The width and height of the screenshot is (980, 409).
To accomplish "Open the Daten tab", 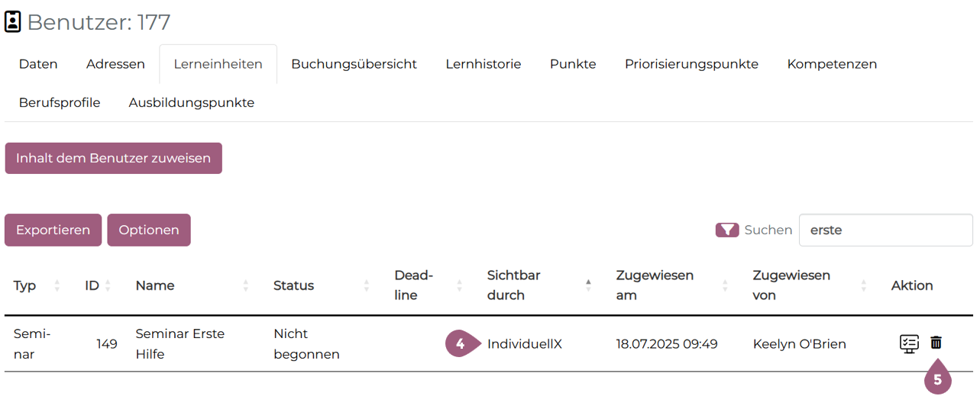I will (38, 64).
